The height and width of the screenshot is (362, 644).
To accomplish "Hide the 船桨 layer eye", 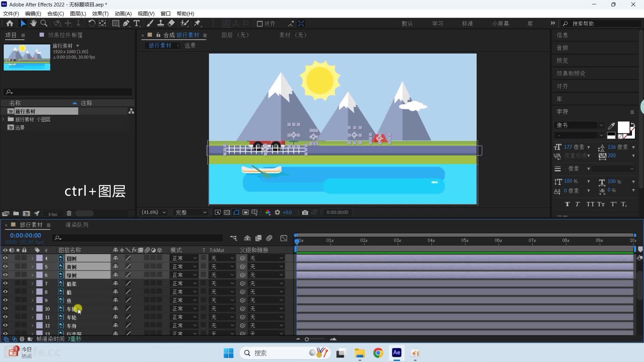I will tap(5, 283).
